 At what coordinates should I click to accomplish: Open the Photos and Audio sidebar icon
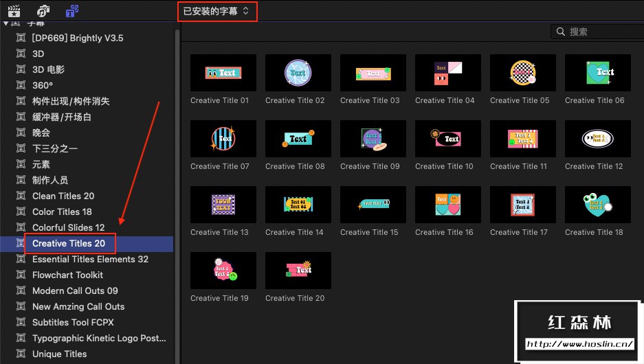tap(43, 11)
